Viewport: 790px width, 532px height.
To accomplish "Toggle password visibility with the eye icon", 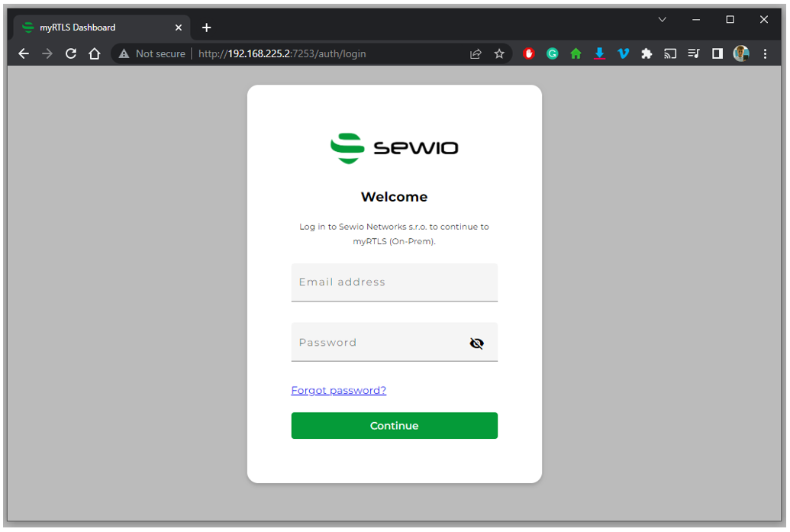I will coord(477,343).
